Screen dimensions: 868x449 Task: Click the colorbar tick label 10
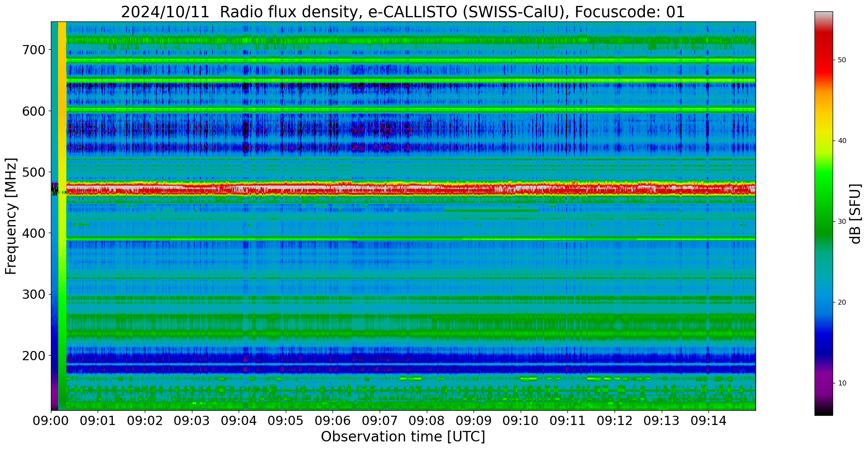[842, 383]
